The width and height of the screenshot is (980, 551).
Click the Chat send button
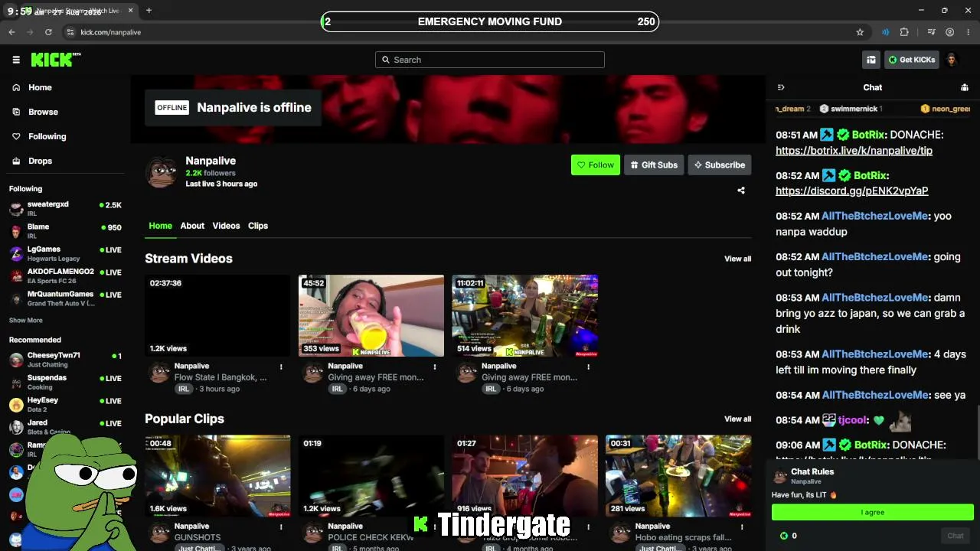955,536
